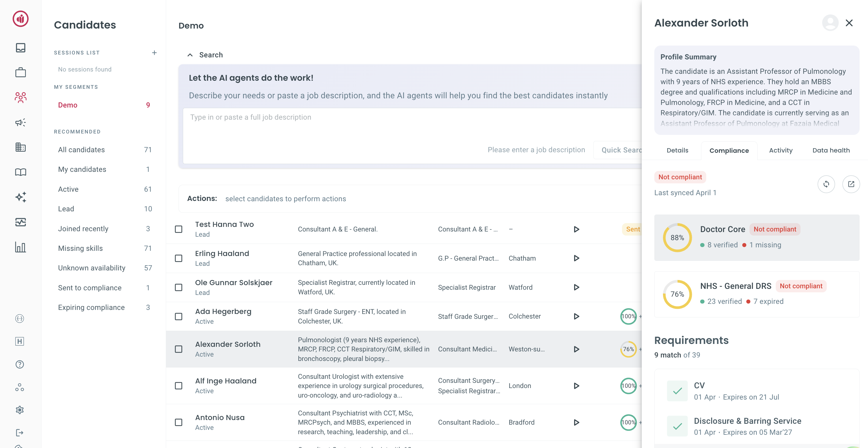The height and width of the screenshot is (448, 868).
Task: Click the sparkles AI icon in sidebar
Action: [x=20, y=197]
